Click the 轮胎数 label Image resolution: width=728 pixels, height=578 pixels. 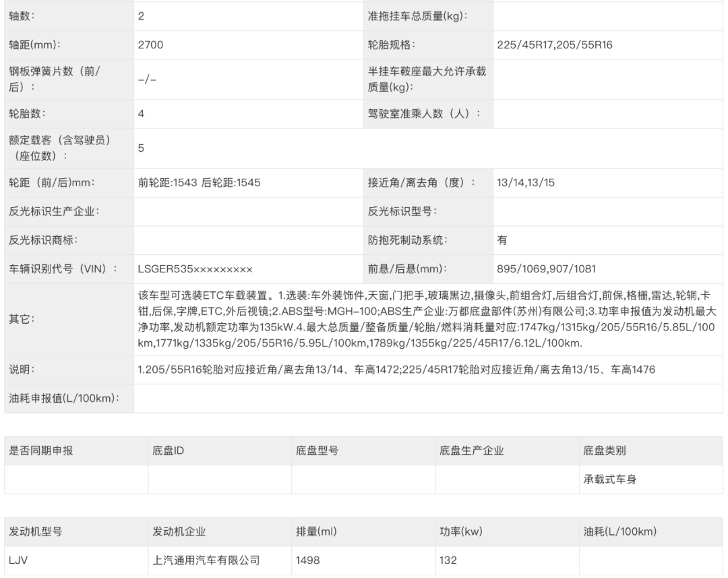point(27,114)
